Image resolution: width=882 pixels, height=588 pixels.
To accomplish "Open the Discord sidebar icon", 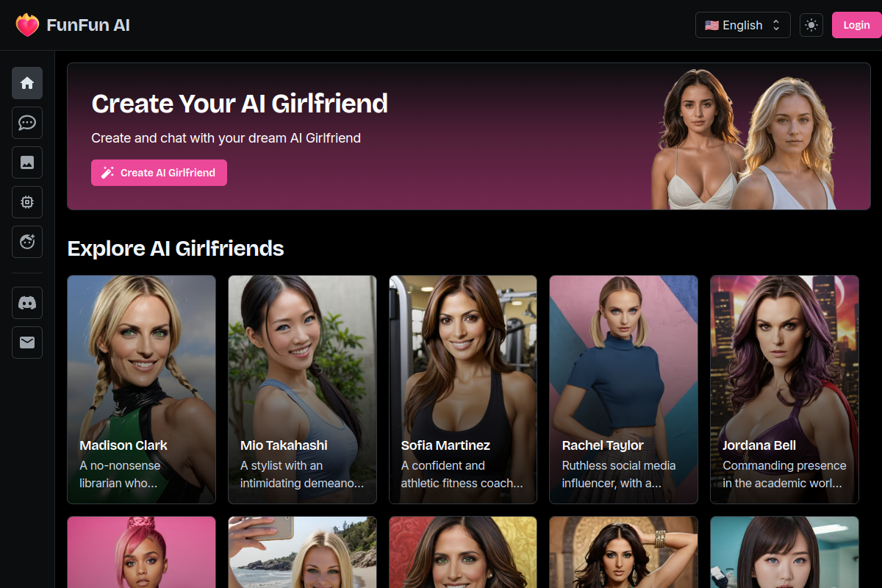I will click(x=27, y=303).
